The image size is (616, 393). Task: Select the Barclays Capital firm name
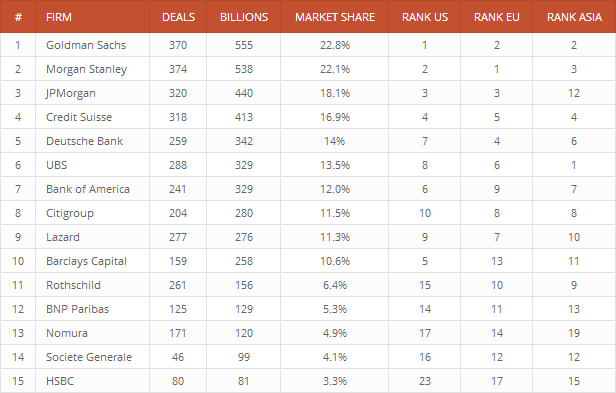coord(86,261)
